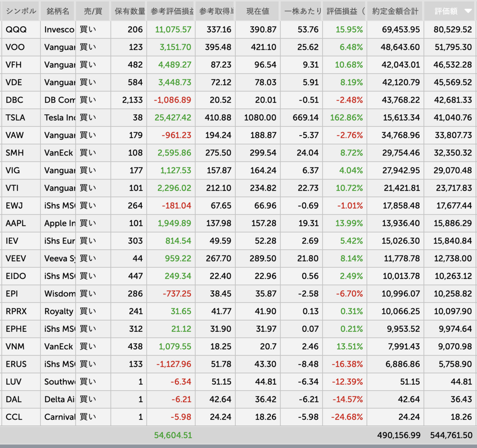This screenshot has width=477, height=448.
Task: Open the 評価額 column sort dropdown arrow
Action: (468, 12)
